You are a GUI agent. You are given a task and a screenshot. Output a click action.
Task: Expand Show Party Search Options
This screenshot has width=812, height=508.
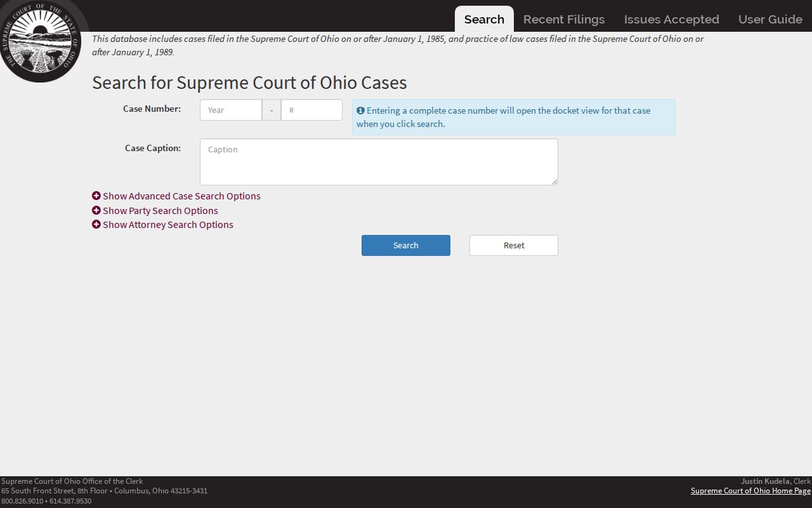(x=155, y=211)
